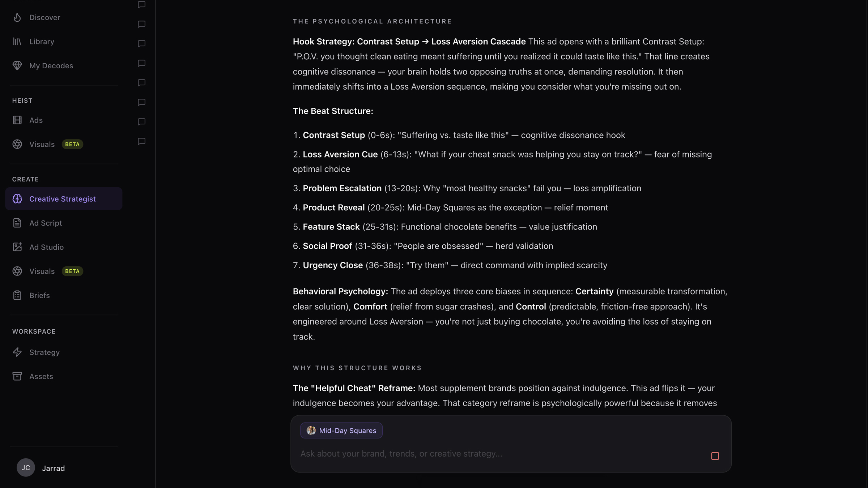The height and width of the screenshot is (488, 868).
Task: Go to the Briefs page
Action: pos(39,295)
